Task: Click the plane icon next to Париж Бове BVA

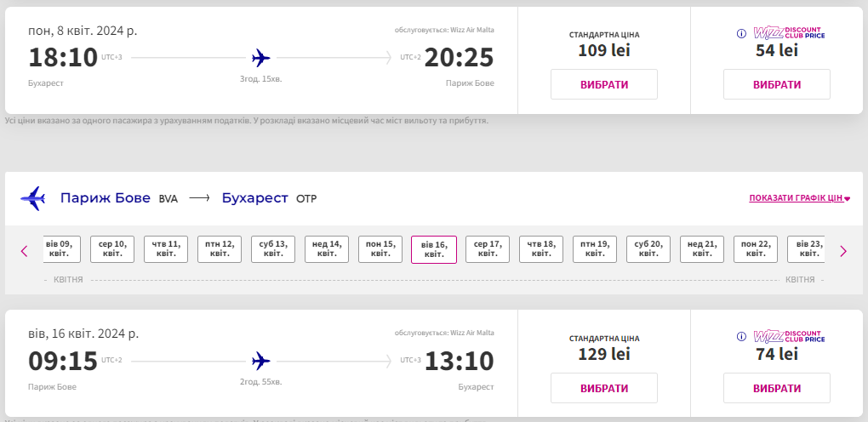Action: (x=32, y=198)
